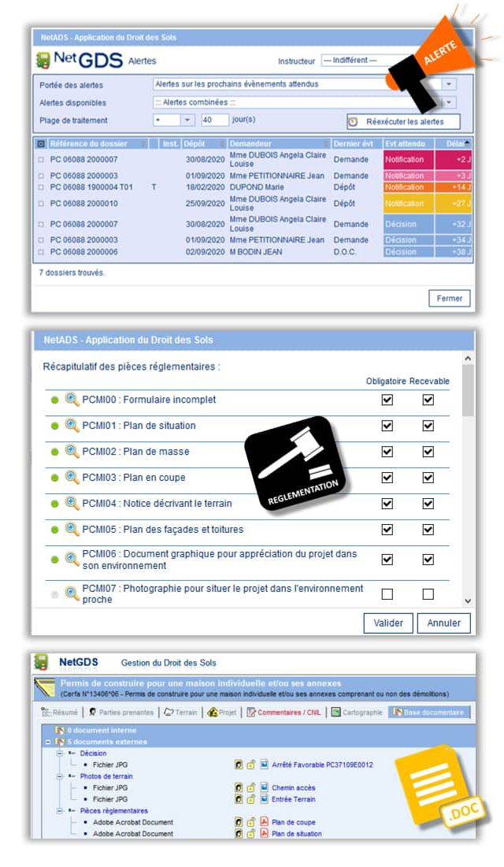Click the jour(s) field containing 40
The image size is (504, 867).
click(x=215, y=120)
